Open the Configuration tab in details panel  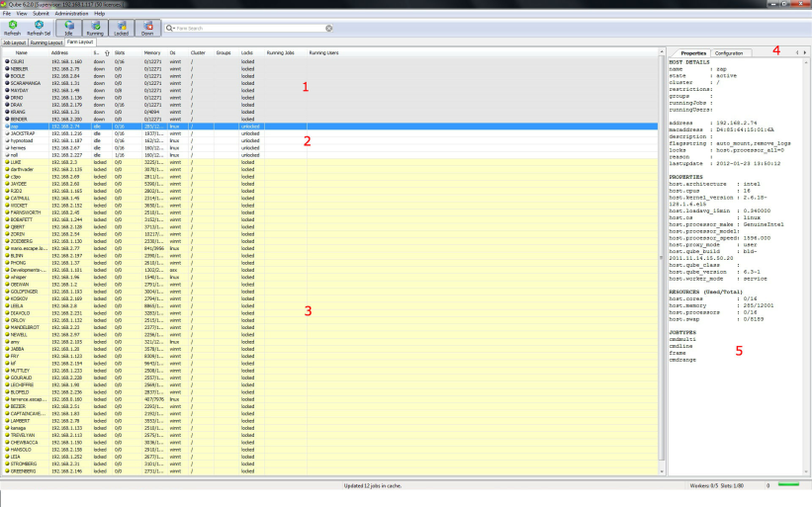729,52
